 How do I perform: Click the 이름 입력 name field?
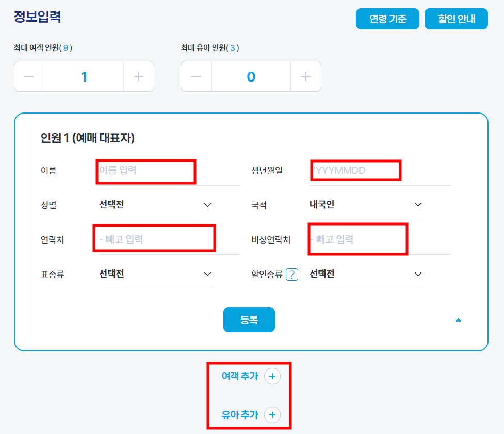coord(145,170)
